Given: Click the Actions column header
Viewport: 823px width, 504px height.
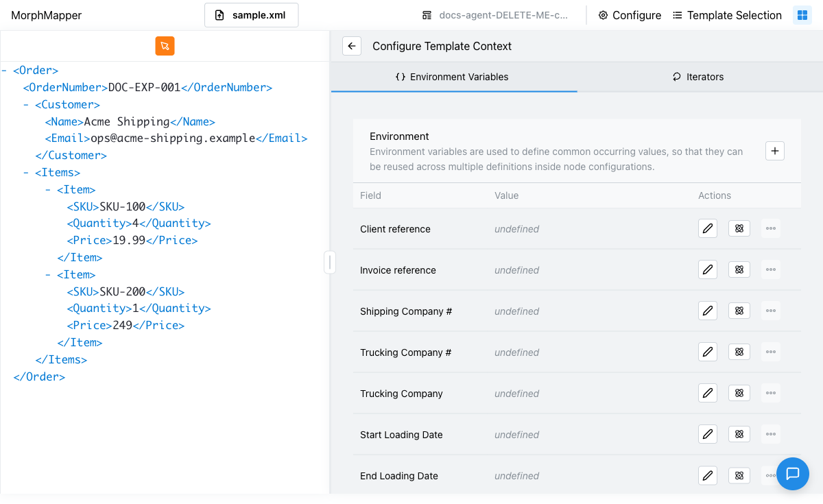Looking at the screenshot, I should click(715, 195).
